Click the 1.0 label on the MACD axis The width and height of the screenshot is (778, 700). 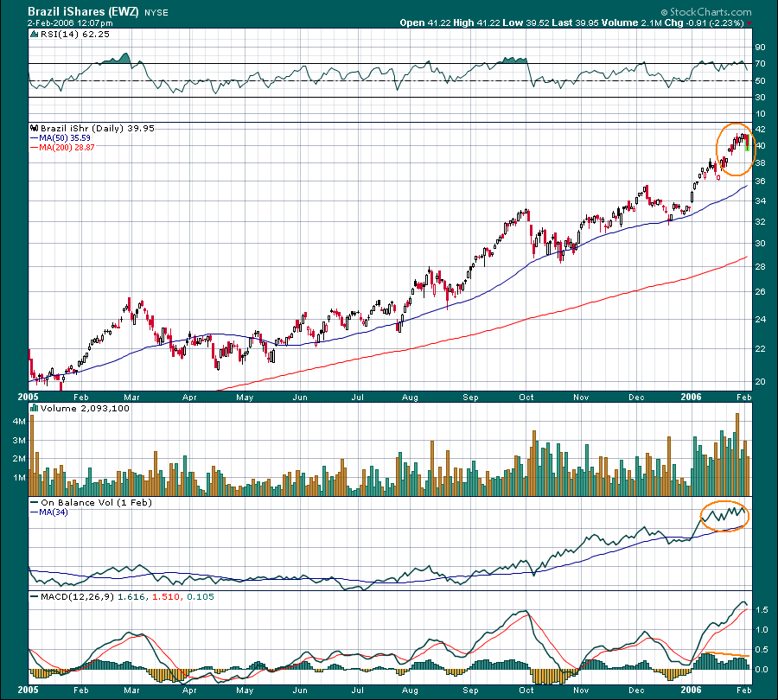click(x=762, y=629)
